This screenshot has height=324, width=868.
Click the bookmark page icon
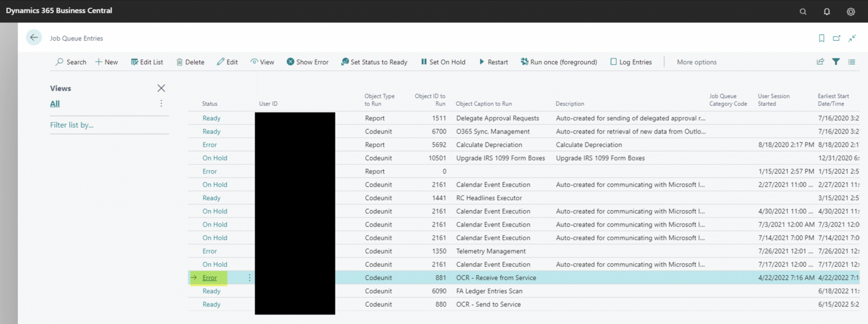(x=821, y=38)
